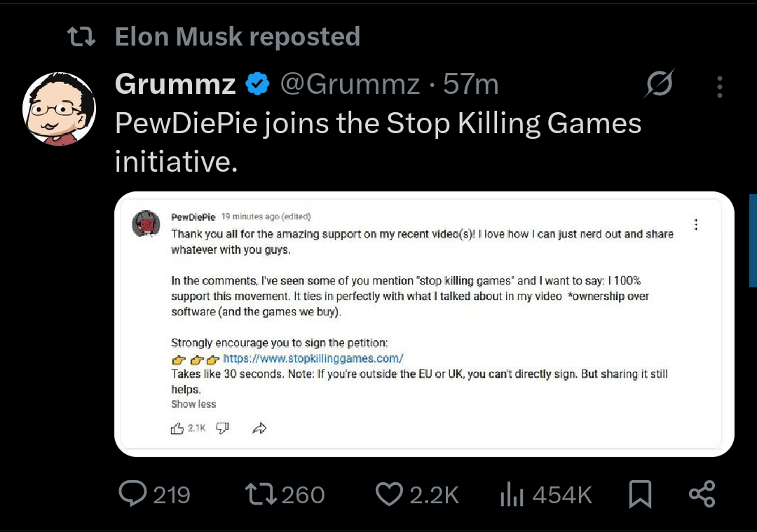
Task: Open the tweet's three-dot more menu
Action: click(x=719, y=87)
